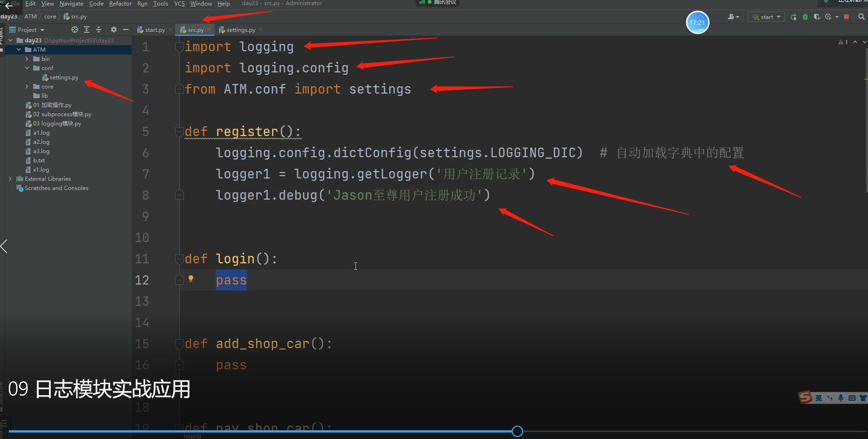Click the intention lightbulb on line 12
The width and height of the screenshot is (868, 439).
tap(191, 279)
